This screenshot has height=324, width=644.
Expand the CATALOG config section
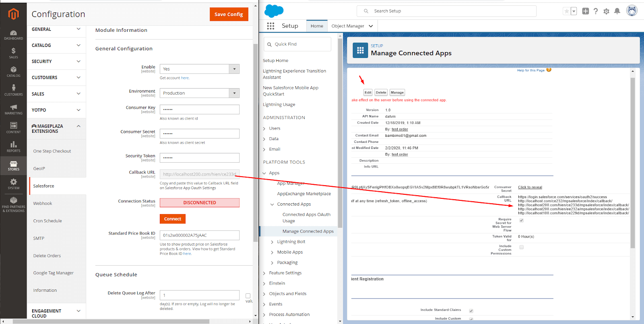(x=56, y=45)
